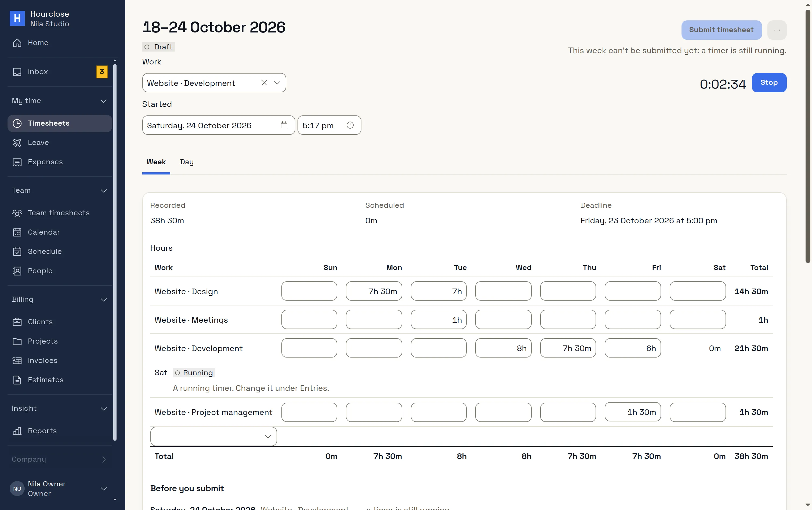Edit Website · Meetings Tuesday 1h field
The height and width of the screenshot is (510, 812).
pos(438,319)
